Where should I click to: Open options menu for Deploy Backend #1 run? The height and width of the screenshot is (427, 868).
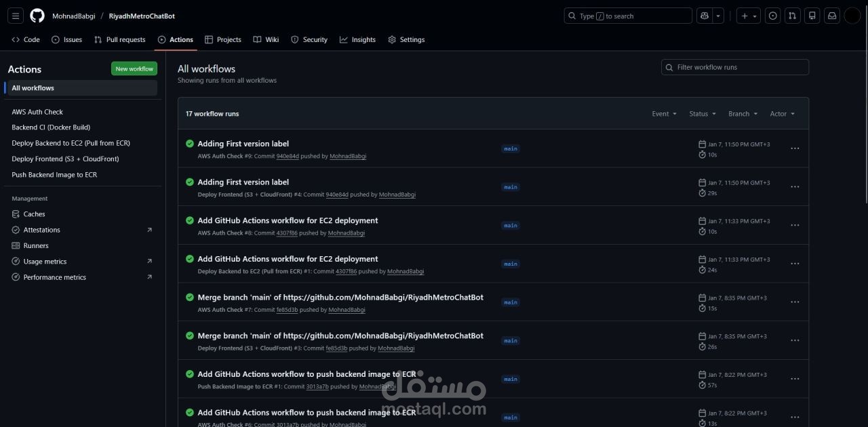[x=795, y=264]
